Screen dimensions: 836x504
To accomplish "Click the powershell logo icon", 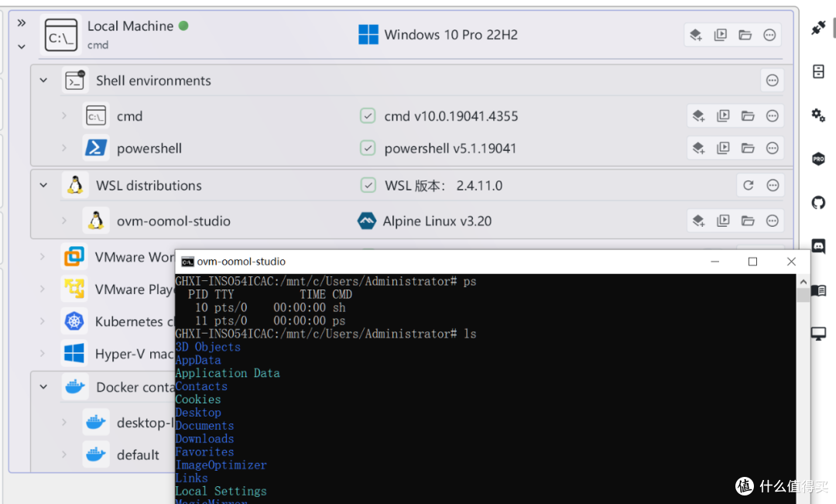I will pos(96,148).
